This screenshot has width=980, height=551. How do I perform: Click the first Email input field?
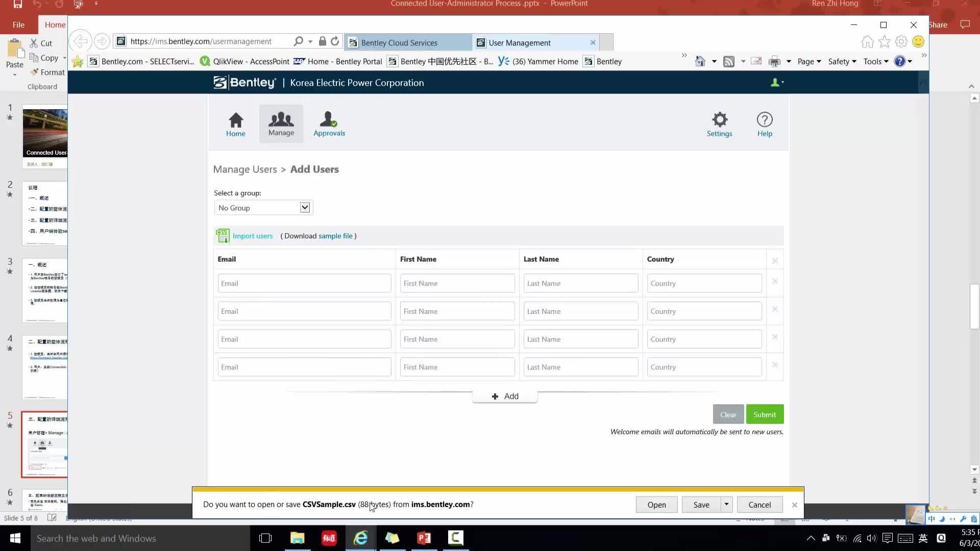pos(304,283)
